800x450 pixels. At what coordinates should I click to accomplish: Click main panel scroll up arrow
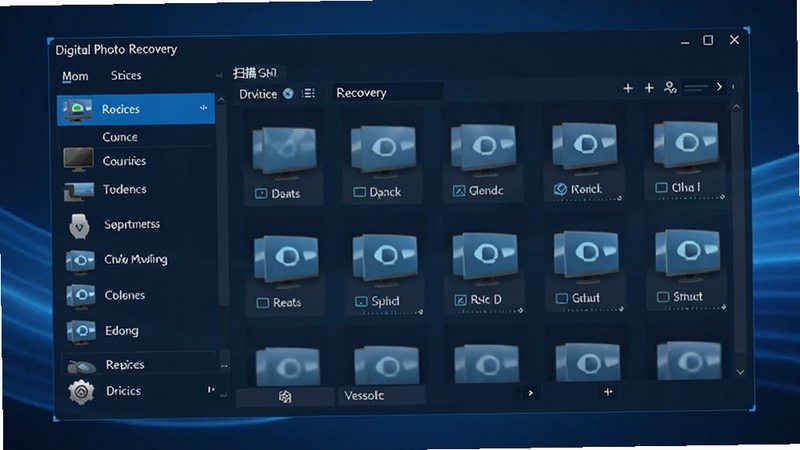tap(736, 107)
